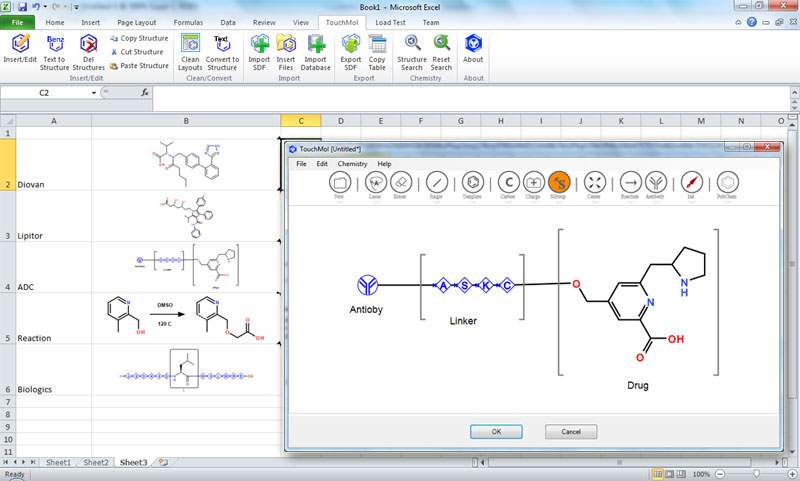Open the File tab in Excel
Viewport: 800px width, 481px height.
click(x=17, y=22)
